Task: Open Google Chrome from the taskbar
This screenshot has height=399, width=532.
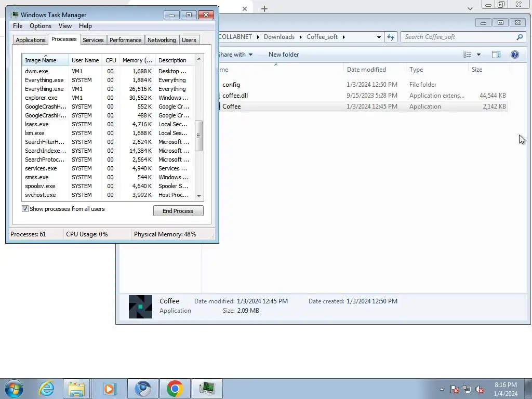Action: click(175, 389)
